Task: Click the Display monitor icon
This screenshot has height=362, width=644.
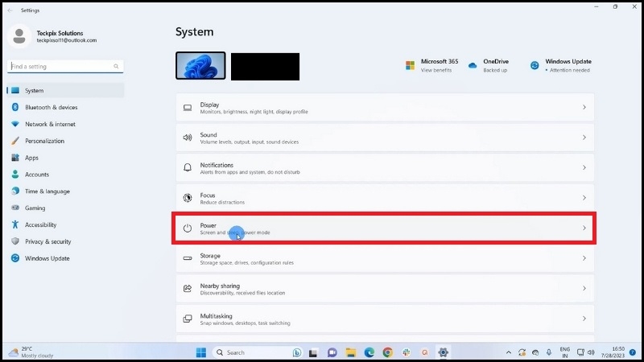Action: (188, 107)
